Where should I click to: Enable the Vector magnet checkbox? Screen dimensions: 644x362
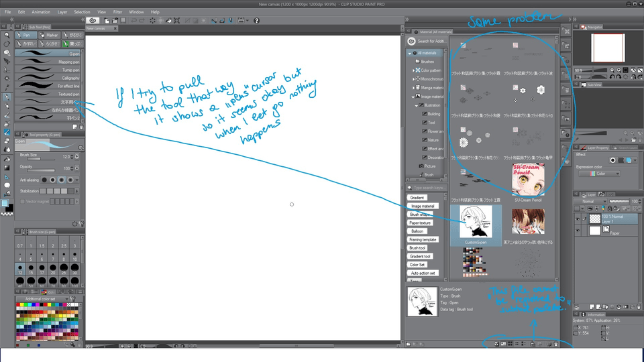pyautogui.click(x=23, y=202)
